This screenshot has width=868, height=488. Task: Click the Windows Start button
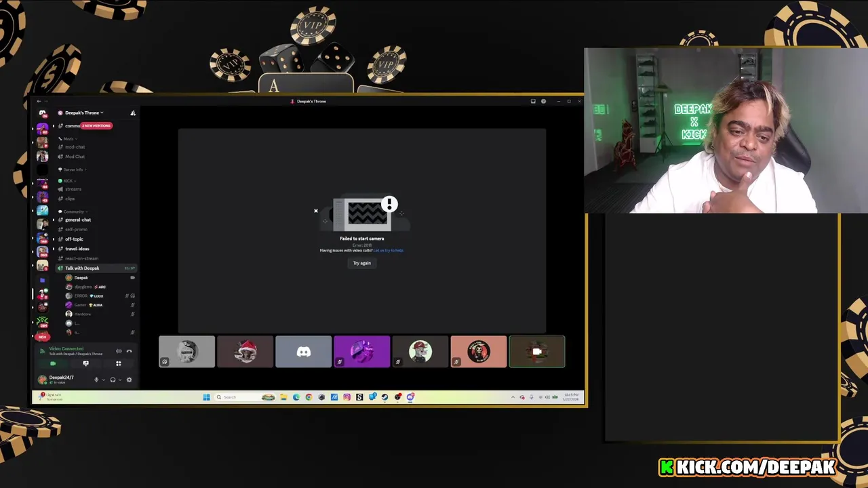point(206,397)
